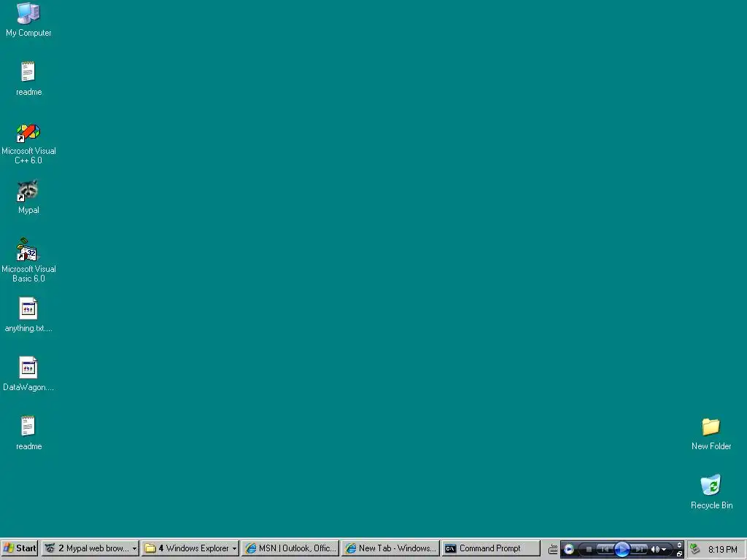Stop playback in Media Player toolbar
The height and width of the screenshot is (560, 747).
pos(589,550)
